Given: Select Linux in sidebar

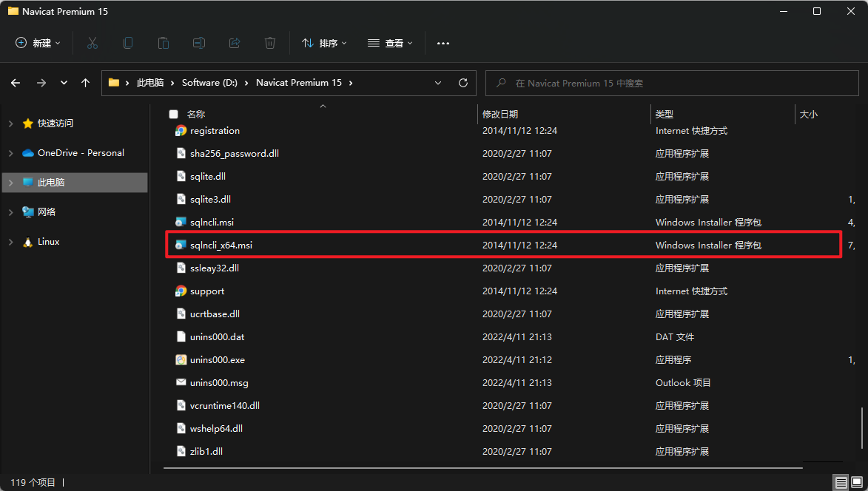Looking at the screenshot, I should pos(48,242).
